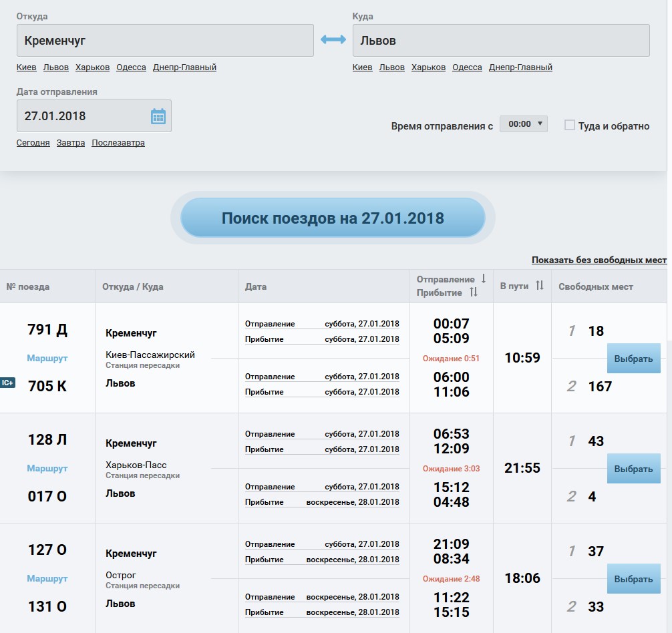Sort by travel duration arrows icon

(x=540, y=286)
